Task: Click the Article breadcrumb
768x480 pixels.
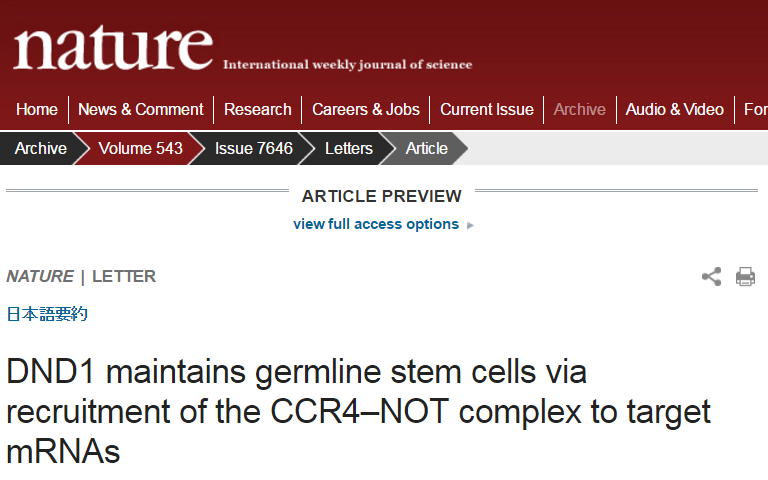Action: coord(427,148)
